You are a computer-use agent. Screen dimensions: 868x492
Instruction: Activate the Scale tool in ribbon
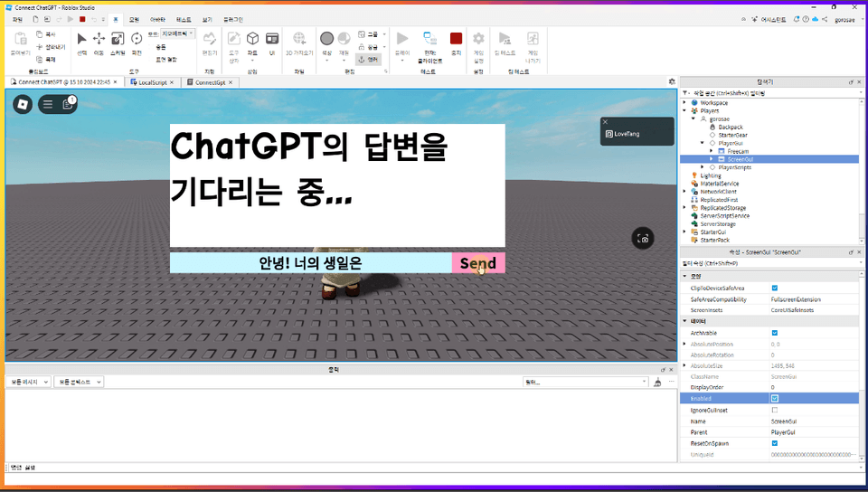click(118, 38)
